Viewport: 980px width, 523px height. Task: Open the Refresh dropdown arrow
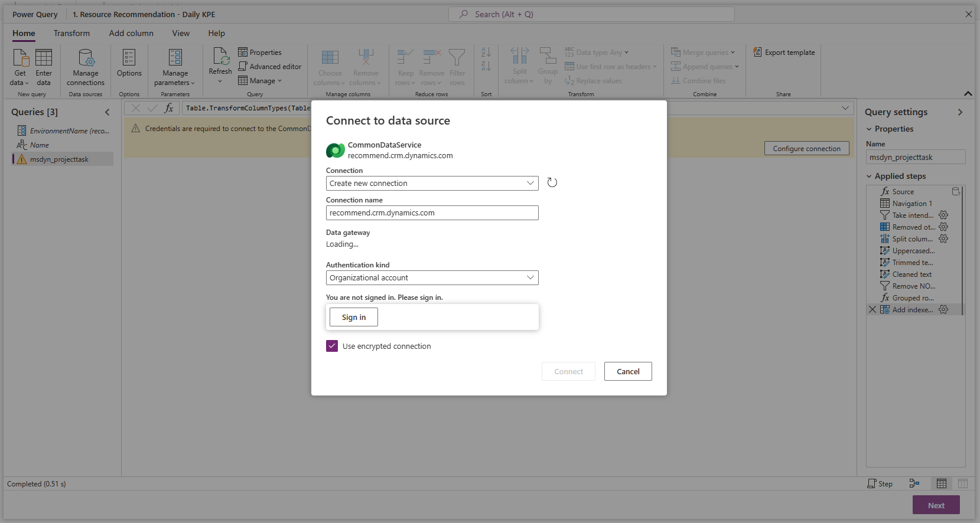(220, 81)
